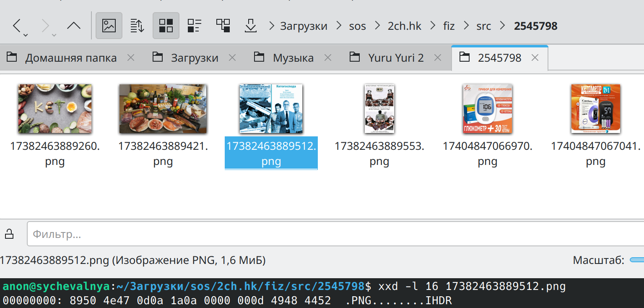
Task: Switch to Домашняя папка tab
Action: point(71,57)
